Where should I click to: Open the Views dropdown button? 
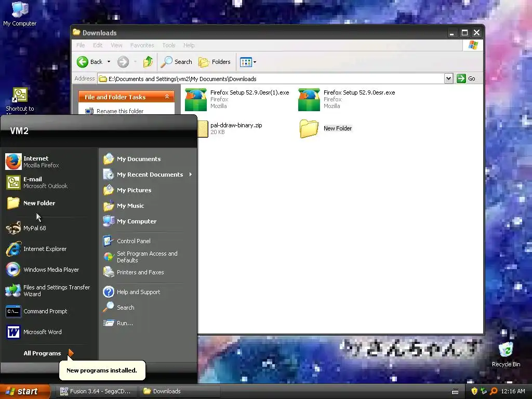coord(248,62)
